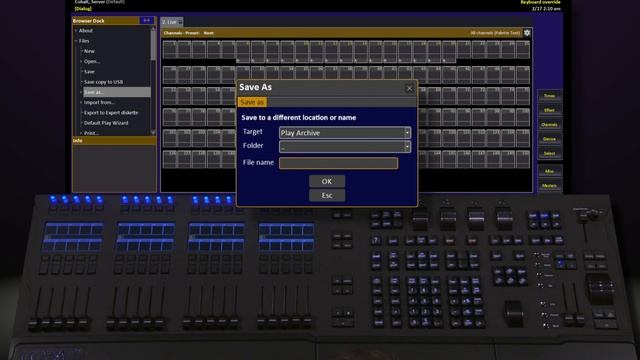
Task: Choose Print... in the browser list
Action: click(x=91, y=133)
